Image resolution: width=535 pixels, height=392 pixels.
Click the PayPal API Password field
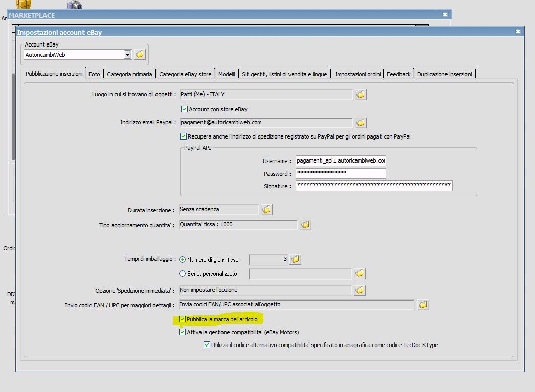341,173
